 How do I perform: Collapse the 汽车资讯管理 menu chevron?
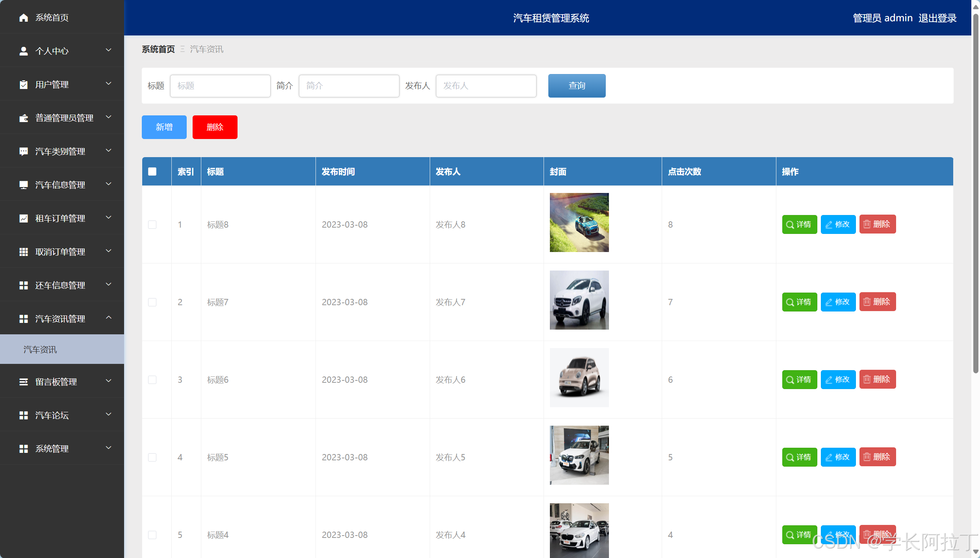[109, 318]
